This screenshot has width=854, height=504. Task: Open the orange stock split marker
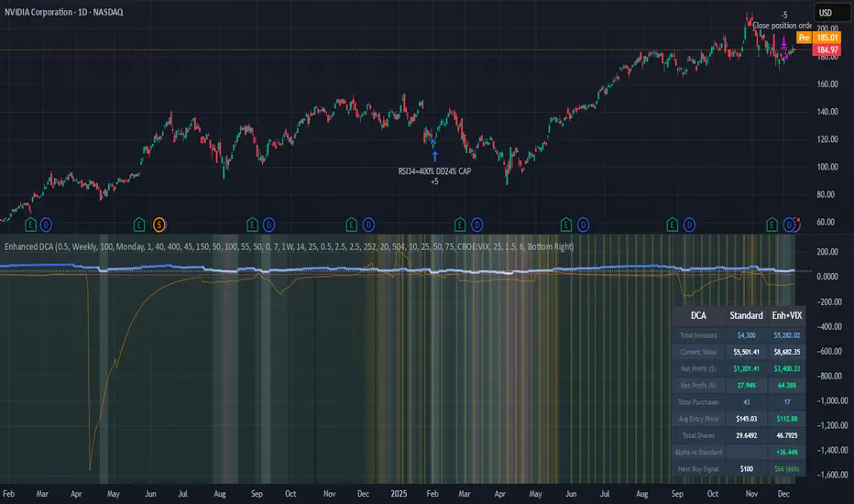pos(159,225)
